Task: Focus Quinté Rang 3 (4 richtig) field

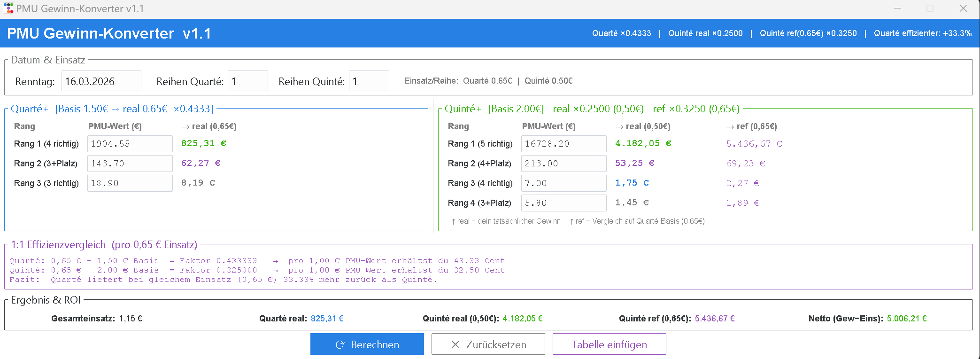Action: [563, 183]
